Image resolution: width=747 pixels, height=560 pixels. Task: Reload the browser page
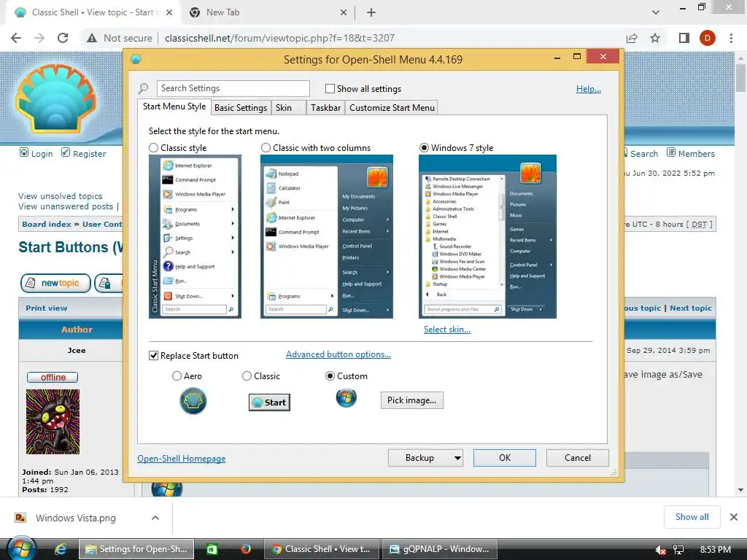coord(63,38)
